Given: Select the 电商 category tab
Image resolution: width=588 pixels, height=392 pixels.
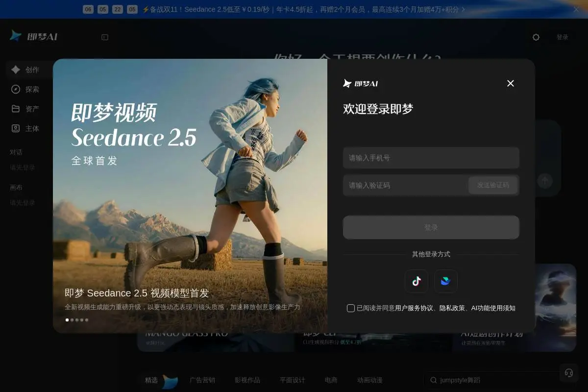Looking at the screenshot, I should click(x=331, y=380).
